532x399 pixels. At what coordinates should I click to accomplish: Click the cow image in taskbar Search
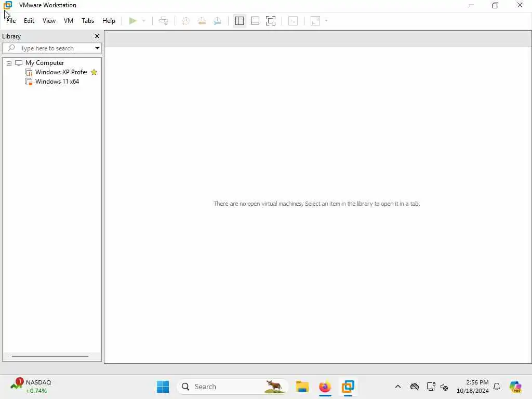tap(274, 387)
